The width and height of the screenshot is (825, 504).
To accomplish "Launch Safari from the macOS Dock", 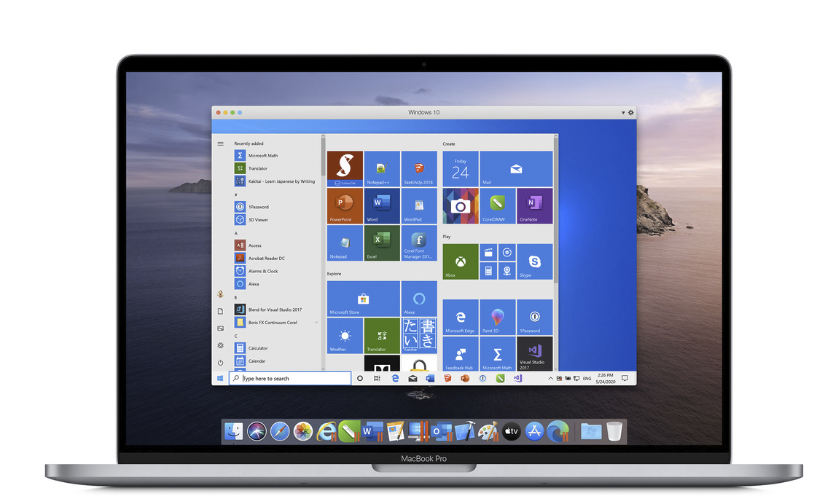I will click(280, 431).
